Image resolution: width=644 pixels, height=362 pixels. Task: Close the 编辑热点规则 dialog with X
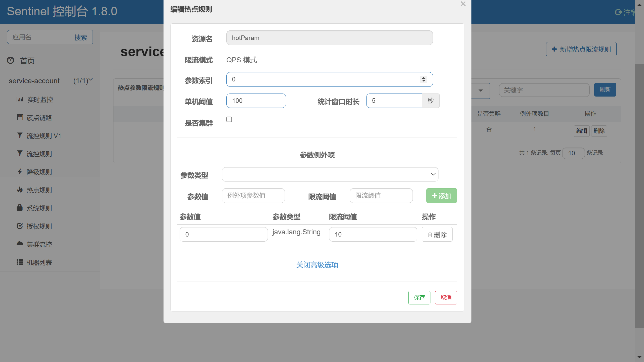click(x=463, y=4)
